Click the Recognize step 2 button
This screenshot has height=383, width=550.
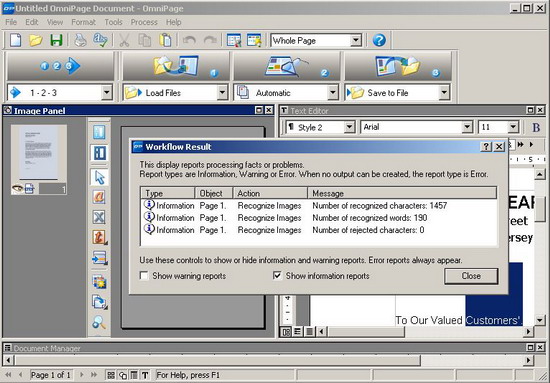click(x=286, y=66)
